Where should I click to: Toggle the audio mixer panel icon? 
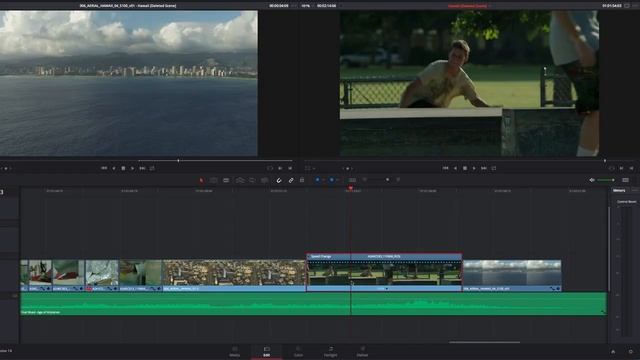point(625,180)
